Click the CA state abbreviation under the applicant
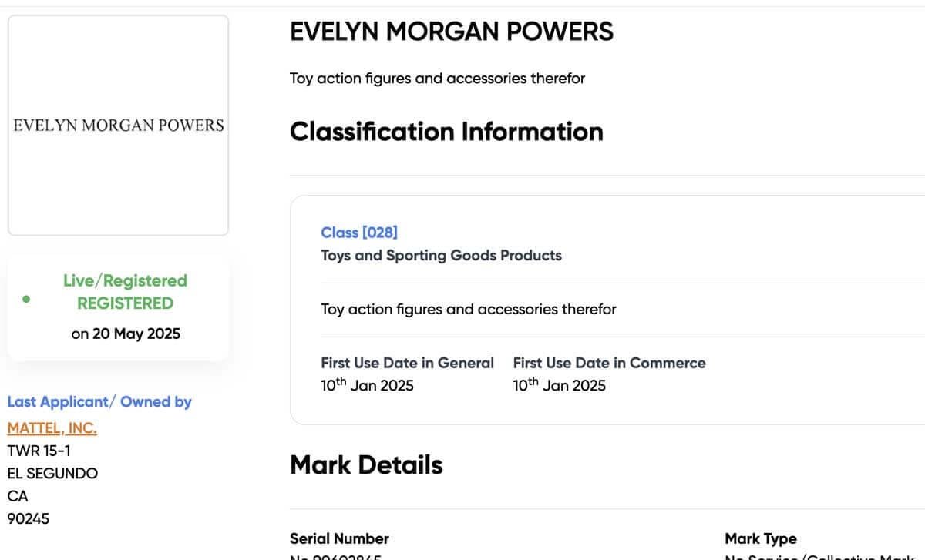 point(19,496)
